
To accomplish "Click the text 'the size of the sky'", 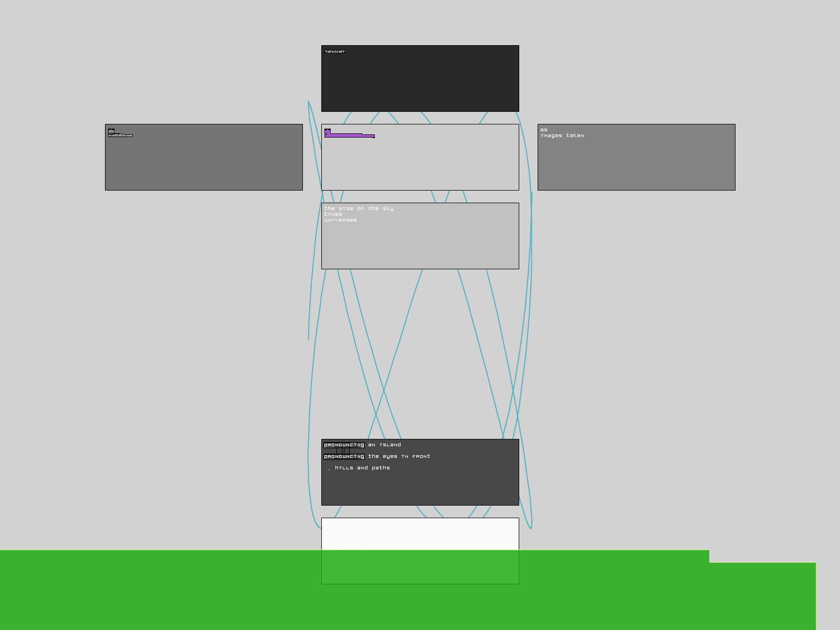I will point(359,208).
